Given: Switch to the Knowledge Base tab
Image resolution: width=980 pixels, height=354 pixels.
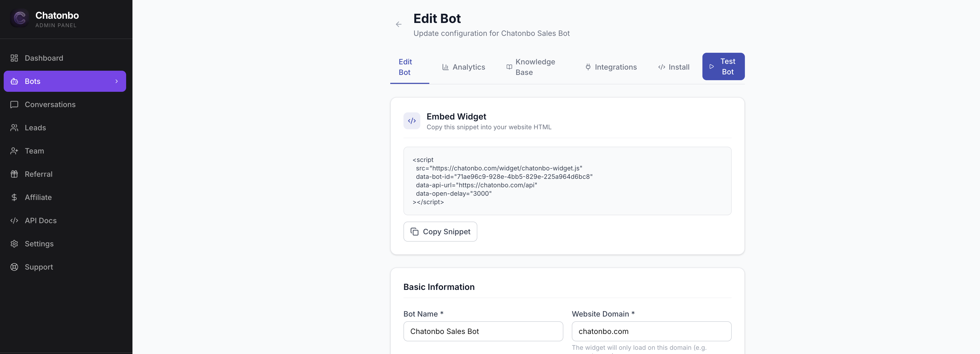Looking at the screenshot, I should (530, 67).
